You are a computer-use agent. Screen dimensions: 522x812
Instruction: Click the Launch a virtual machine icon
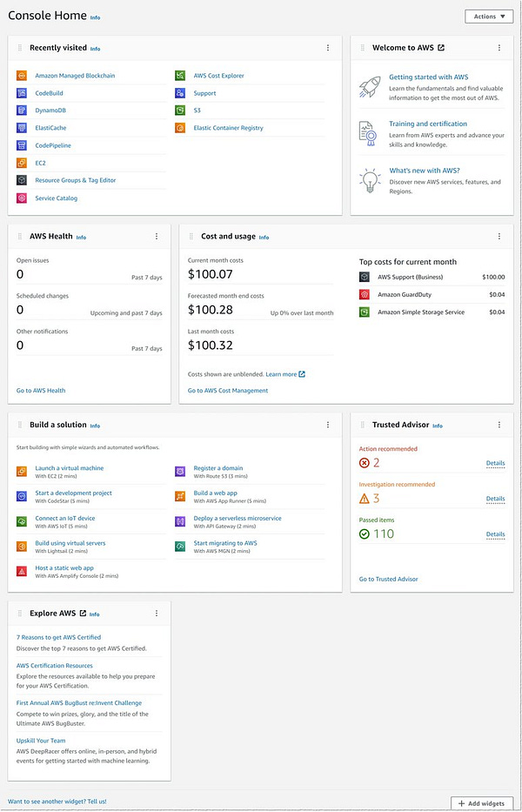pyautogui.click(x=21, y=471)
